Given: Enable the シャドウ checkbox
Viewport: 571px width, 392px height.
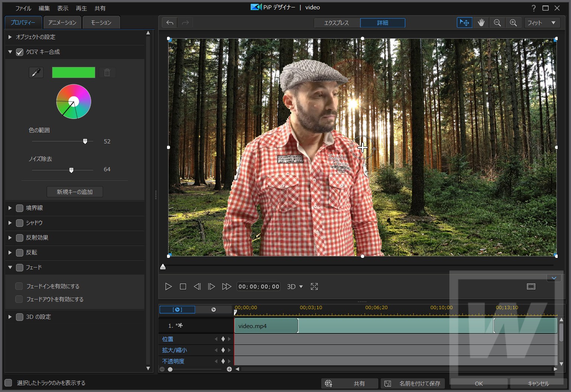Looking at the screenshot, I should pos(20,223).
